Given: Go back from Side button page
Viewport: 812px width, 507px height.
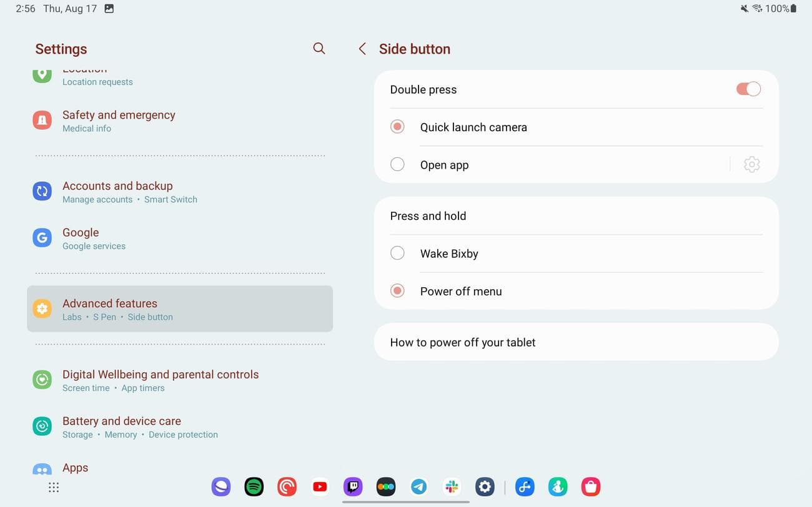Looking at the screenshot, I should point(362,49).
